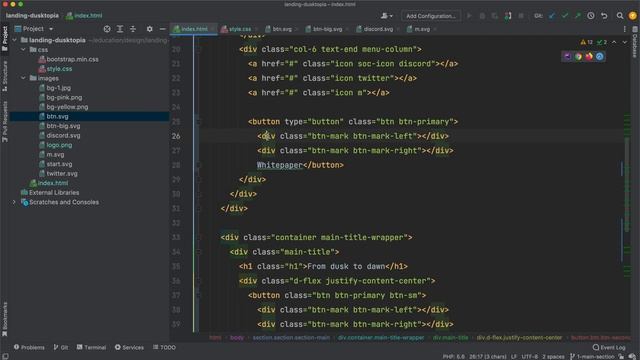This screenshot has width=640, height=360.
Task: Toggle the Database side panel
Action: coord(635,42)
